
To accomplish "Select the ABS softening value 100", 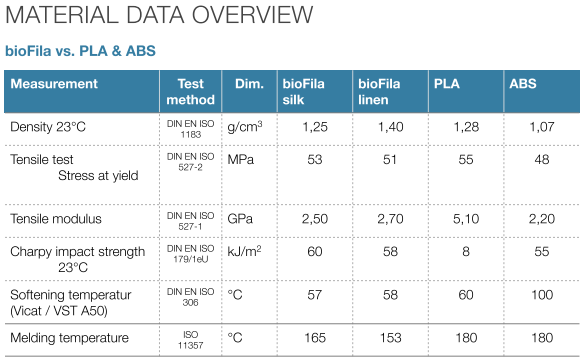I will 542,295.
